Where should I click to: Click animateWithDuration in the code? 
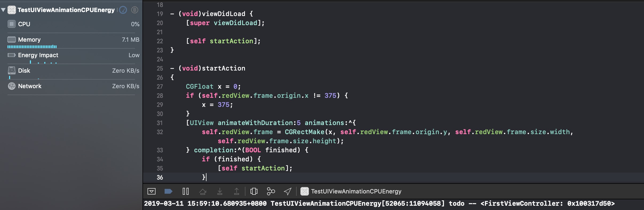[x=255, y=123]
